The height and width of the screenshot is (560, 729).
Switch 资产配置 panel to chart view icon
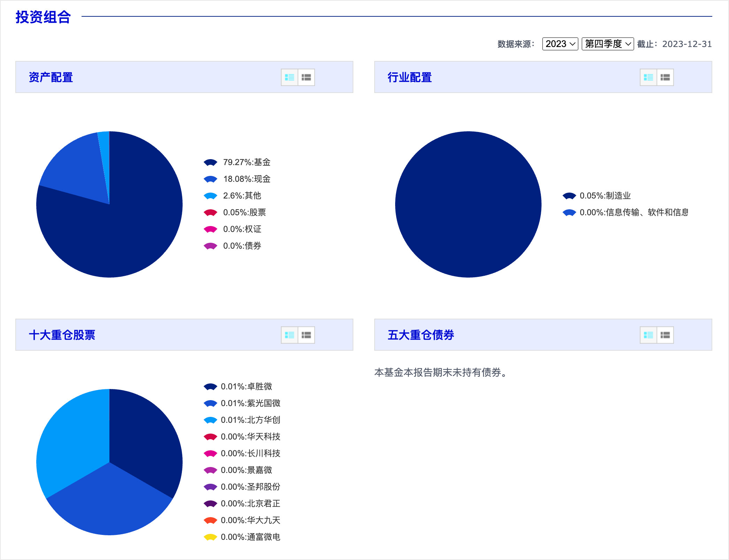(289, 77)
